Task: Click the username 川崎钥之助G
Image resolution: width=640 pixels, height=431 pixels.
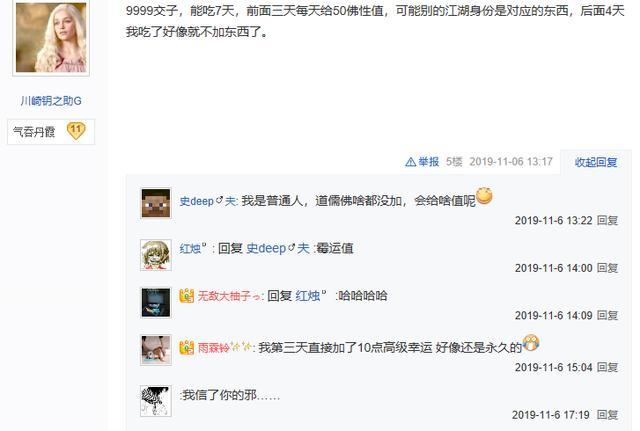Action: (x=51, y=100)
